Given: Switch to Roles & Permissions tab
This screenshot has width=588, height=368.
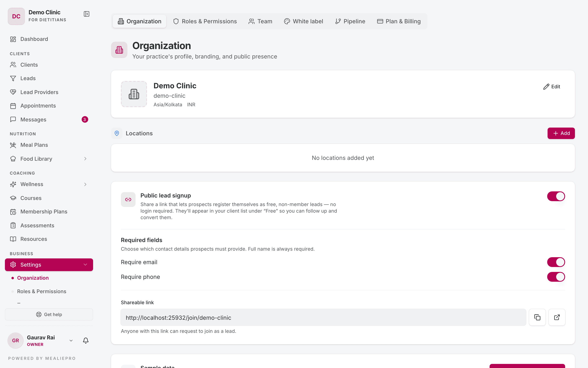Looking at the screenshot, I should (x=205, y=21).
